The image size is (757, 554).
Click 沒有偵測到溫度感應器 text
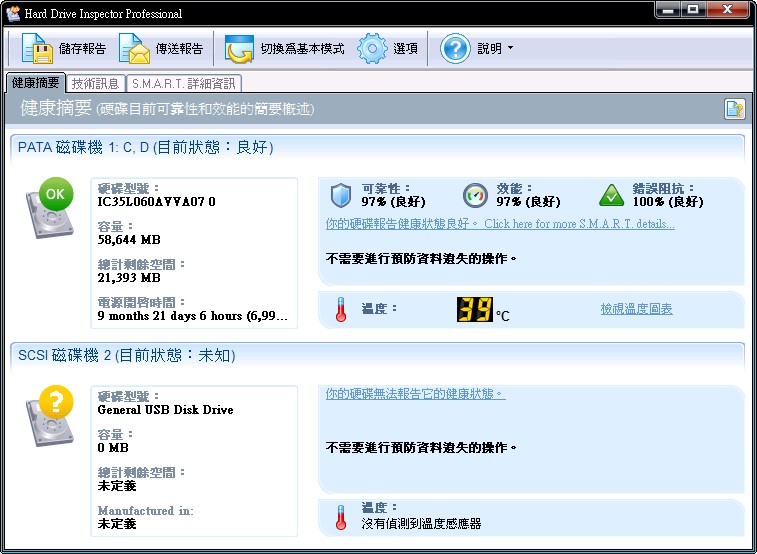pyautogui.click(x=421, y=524)
